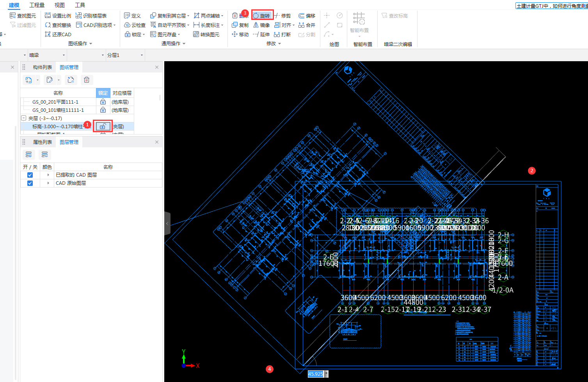Click the 定义 (define) tool
Viewport: 588px width, 382px height.
coord(132,16)
